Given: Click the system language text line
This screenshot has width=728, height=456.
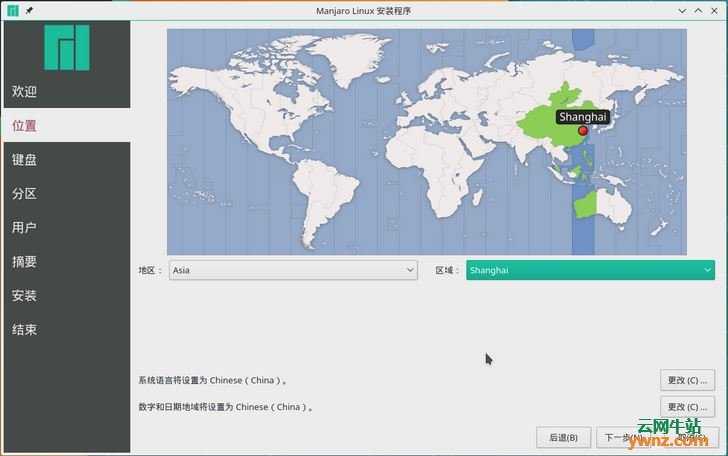Looking at the screenshot, I should click(212, 380).
